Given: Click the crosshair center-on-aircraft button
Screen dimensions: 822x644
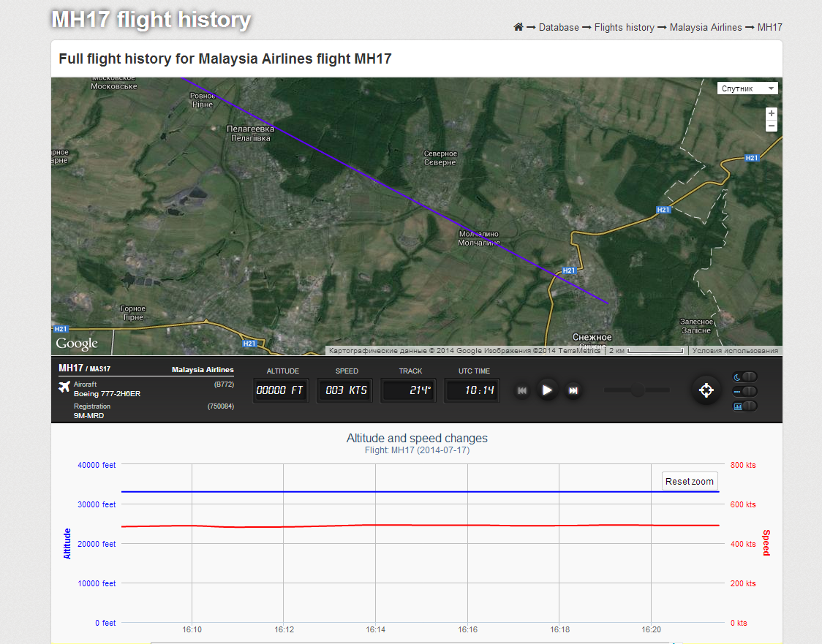Looking at the screenshot, I should point(706,390).
